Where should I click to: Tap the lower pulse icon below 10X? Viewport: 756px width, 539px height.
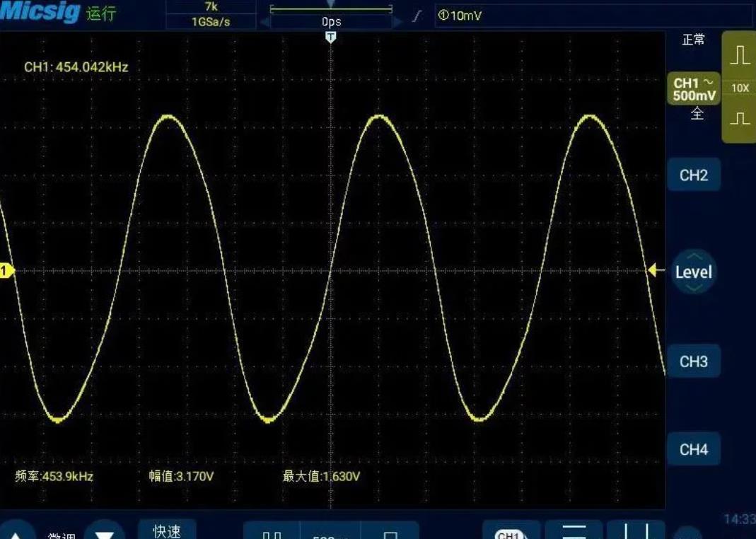click(740, 118)
